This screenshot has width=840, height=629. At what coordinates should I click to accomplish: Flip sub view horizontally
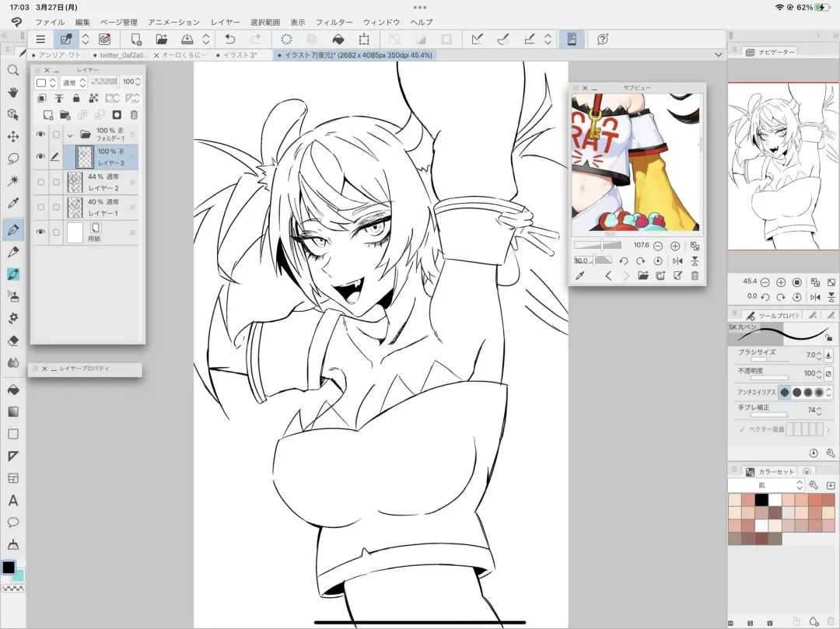[x=677, y=261]
